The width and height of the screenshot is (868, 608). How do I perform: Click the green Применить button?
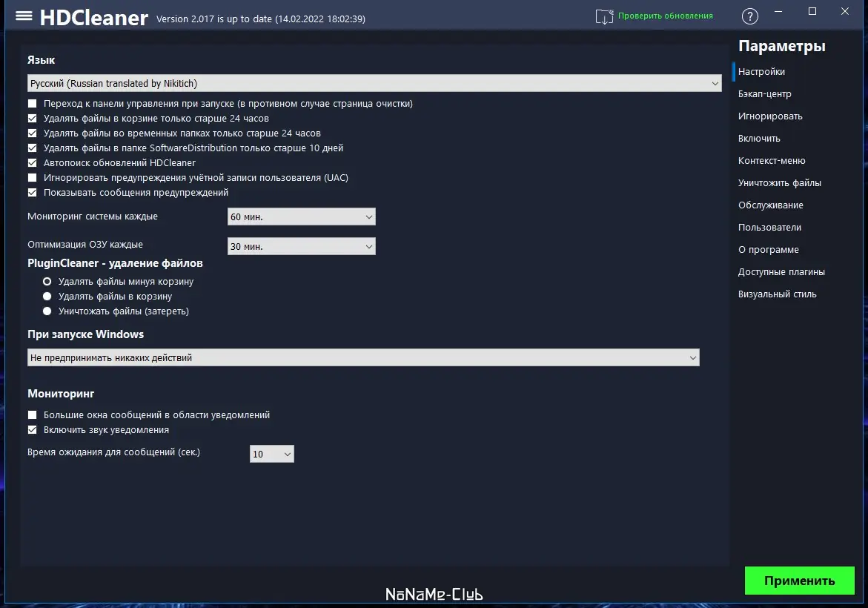[x=799, y=581]
